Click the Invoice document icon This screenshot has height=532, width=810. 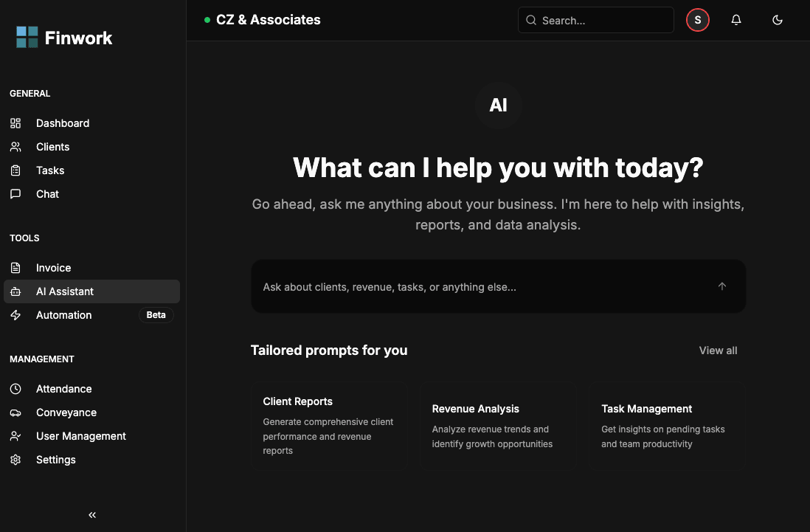pyautogui.click(x=15, y=268)
